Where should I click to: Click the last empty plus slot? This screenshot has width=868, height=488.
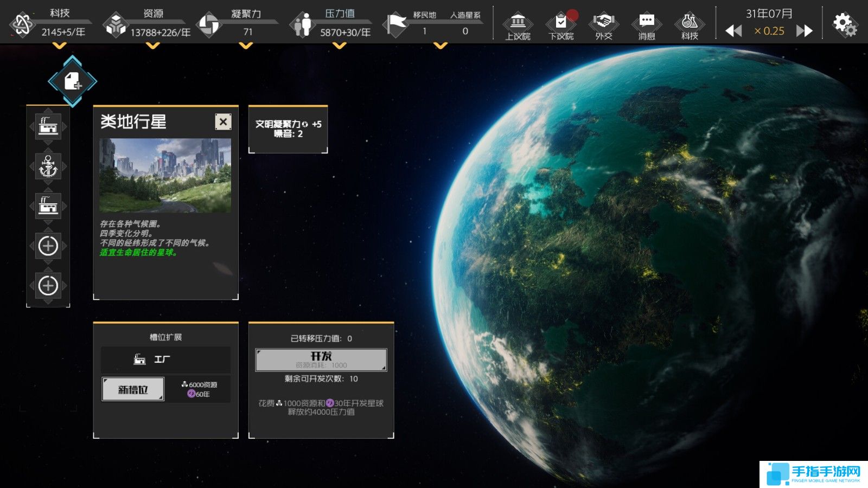click(x=48, y=285)
